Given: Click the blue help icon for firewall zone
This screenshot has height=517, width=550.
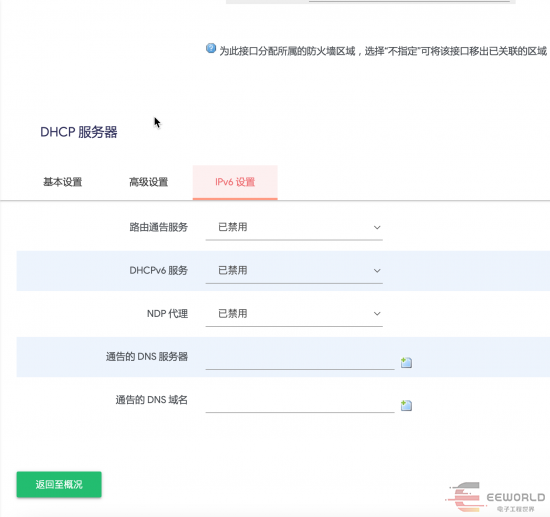Looking at the screenshot, I should tap(211, 48).
